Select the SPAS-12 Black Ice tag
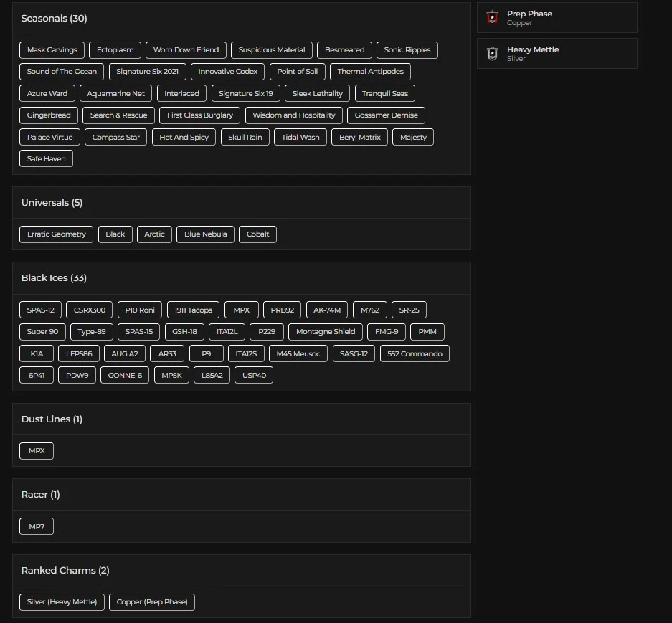The height and width of the screenshot is (623, 672). point(40,310)
